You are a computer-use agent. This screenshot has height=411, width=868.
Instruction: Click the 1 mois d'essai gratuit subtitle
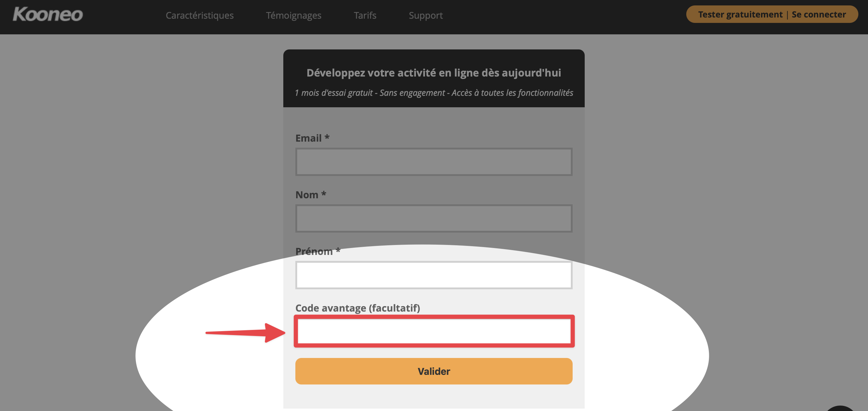coord(434,93)
